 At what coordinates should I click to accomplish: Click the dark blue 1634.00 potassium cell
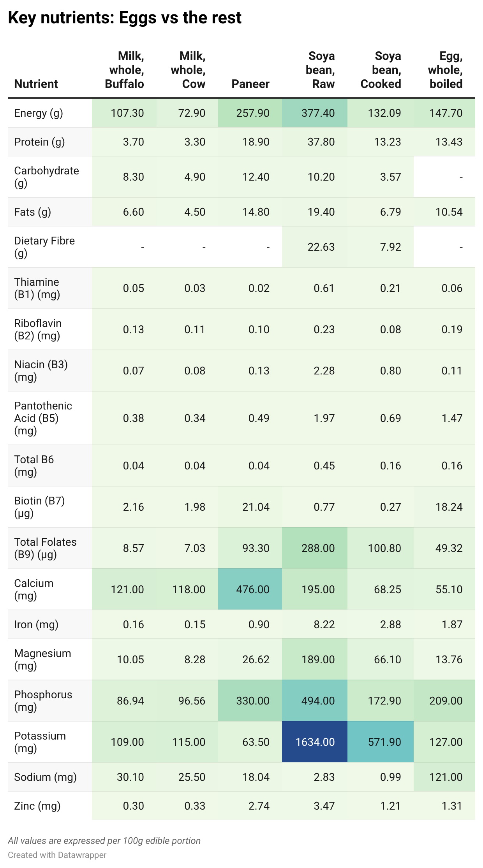[x=315, y=742]
